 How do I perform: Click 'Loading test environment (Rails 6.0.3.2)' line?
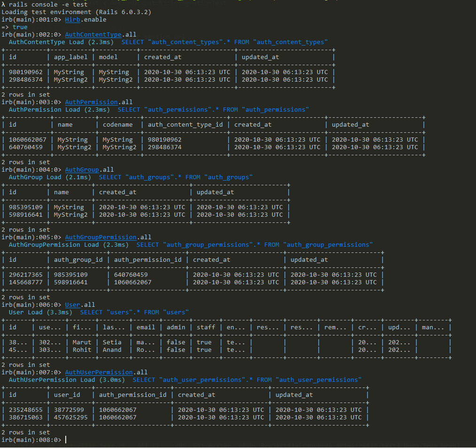pos(77,12)
